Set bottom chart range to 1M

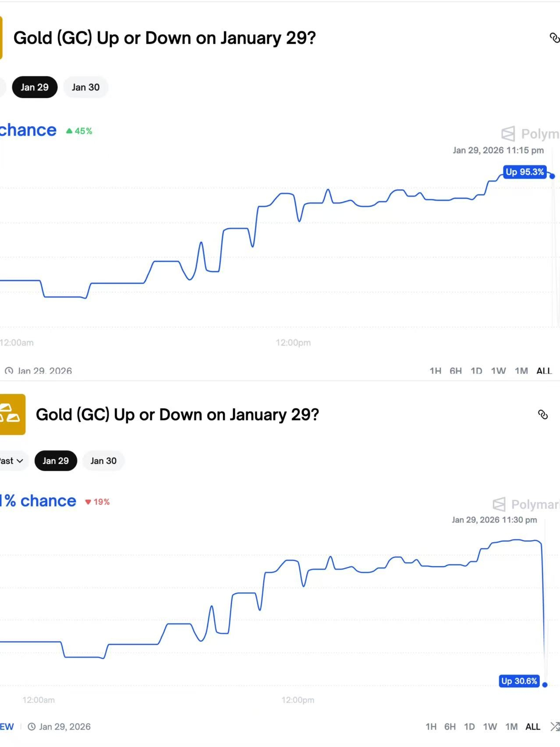(511, 727)
